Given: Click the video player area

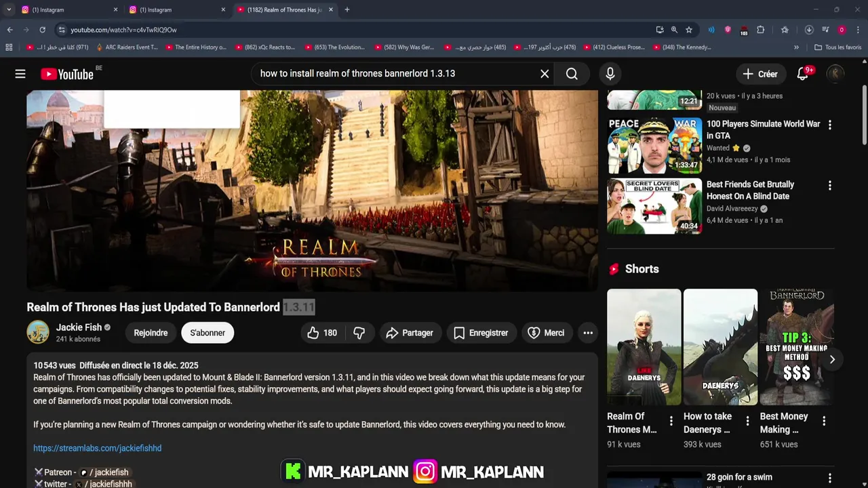Looking at the screenshot, I should pos(312,191).
